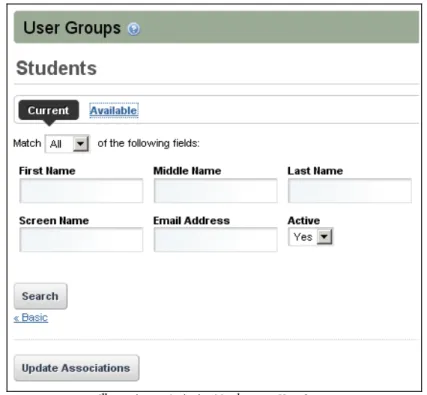The height and width of the screenshot is (395, 427).
Task: Switch to the Available tab
Action: click(114, 110)
